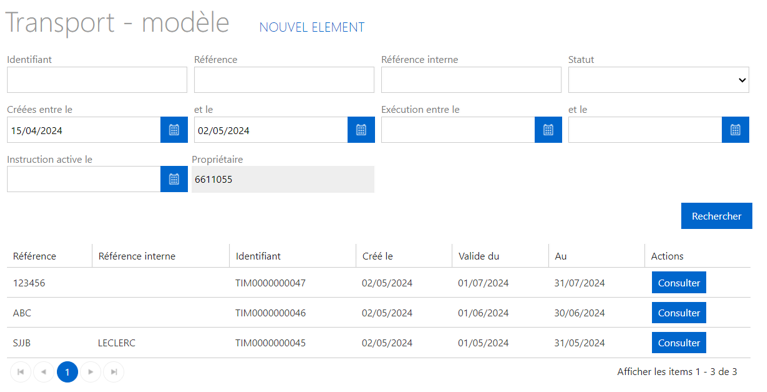The width and height of the screenshot is (767, 392).
Task: Click the Actions column header
Action: coord(667,256)
